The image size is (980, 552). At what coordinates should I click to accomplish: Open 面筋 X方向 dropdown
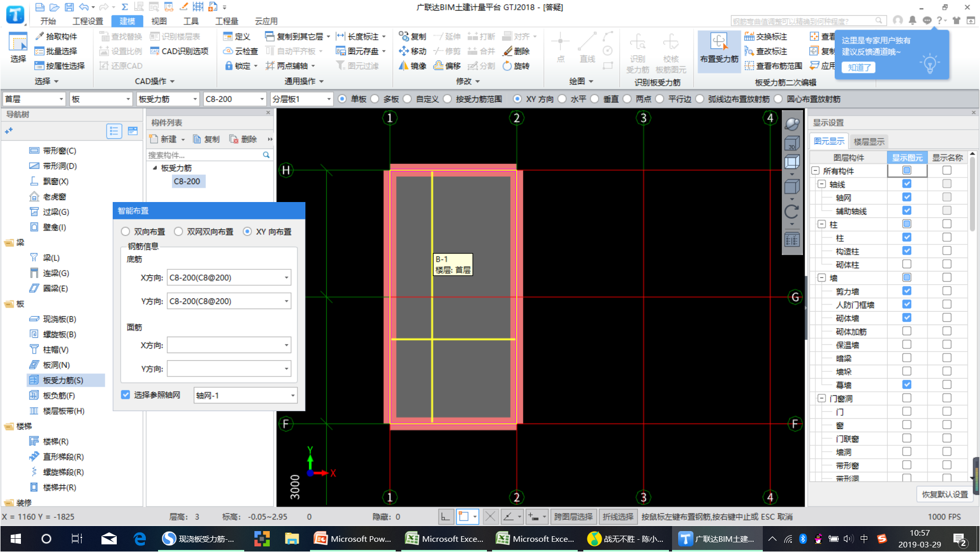(286, 345)
